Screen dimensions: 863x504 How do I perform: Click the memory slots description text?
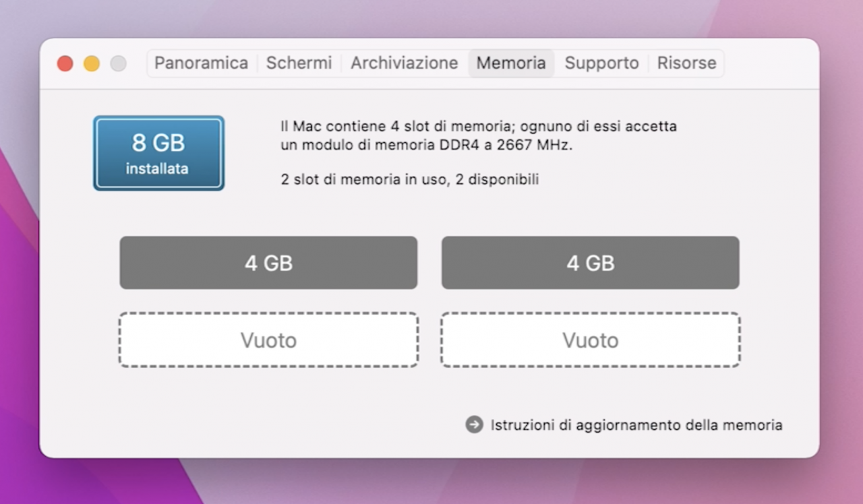(479, 135)
